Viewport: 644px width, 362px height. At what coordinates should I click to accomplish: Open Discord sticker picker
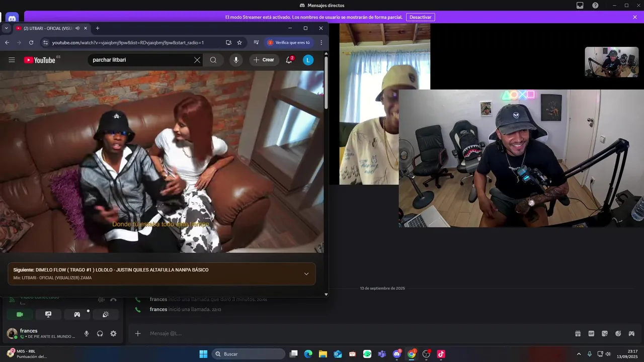(x=605, y=333)
